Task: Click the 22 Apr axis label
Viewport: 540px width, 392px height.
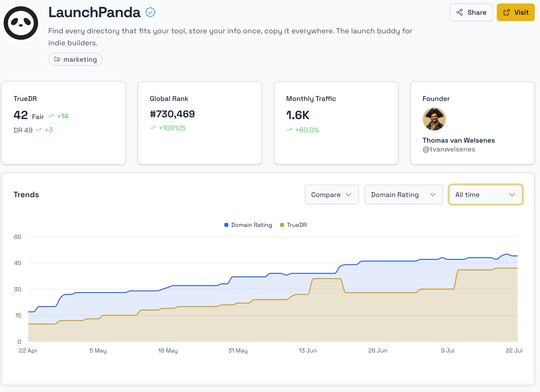Action: click(x=28, y=351)
